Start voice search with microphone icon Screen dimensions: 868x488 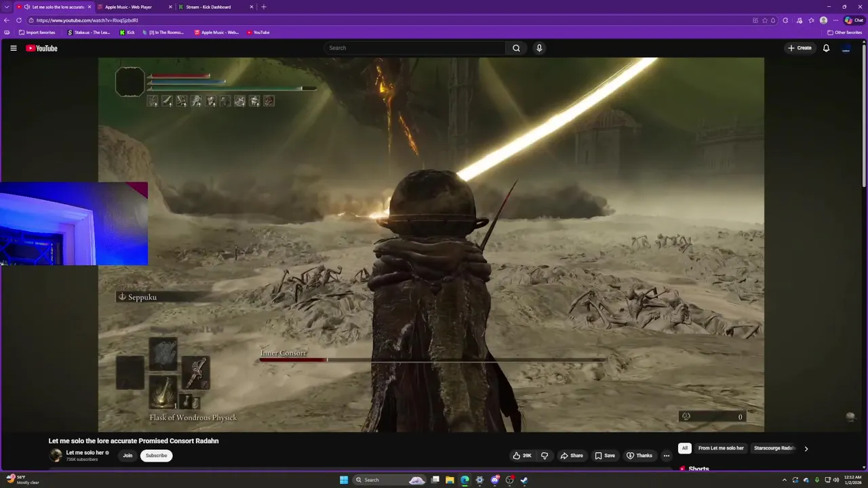click(539, 48)
